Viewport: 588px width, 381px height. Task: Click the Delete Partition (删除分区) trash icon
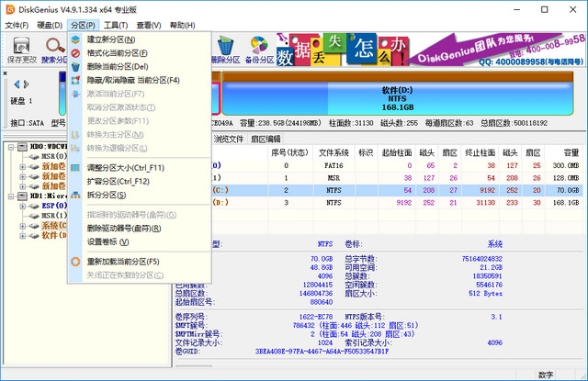(x=224, y=46)
